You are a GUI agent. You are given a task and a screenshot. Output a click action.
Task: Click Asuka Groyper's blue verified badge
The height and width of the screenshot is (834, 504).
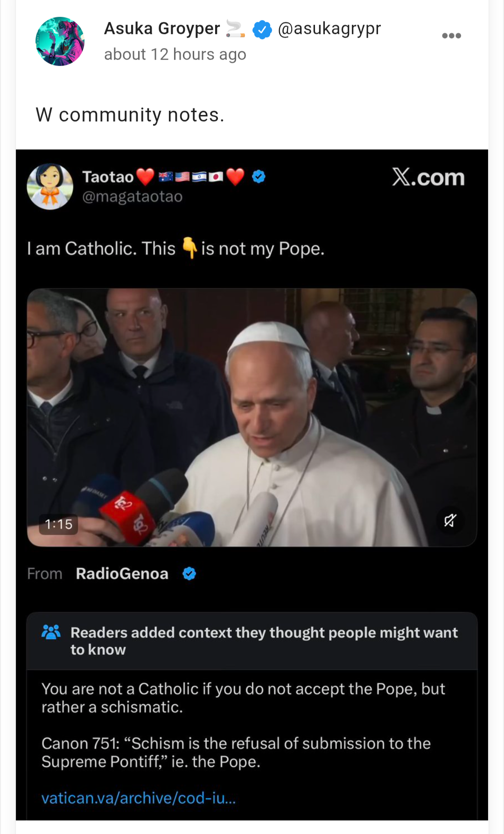(262, 29)
